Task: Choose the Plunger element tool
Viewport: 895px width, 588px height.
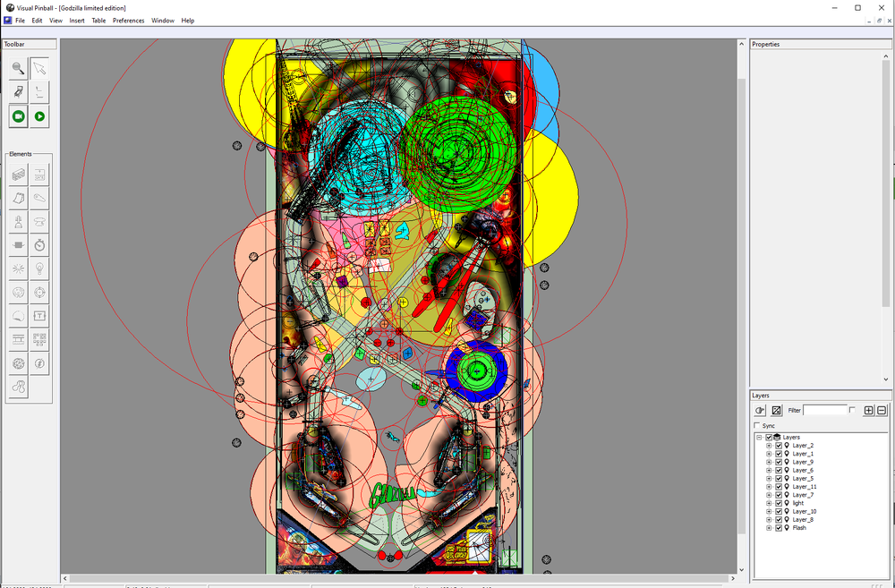Action: 18,221
